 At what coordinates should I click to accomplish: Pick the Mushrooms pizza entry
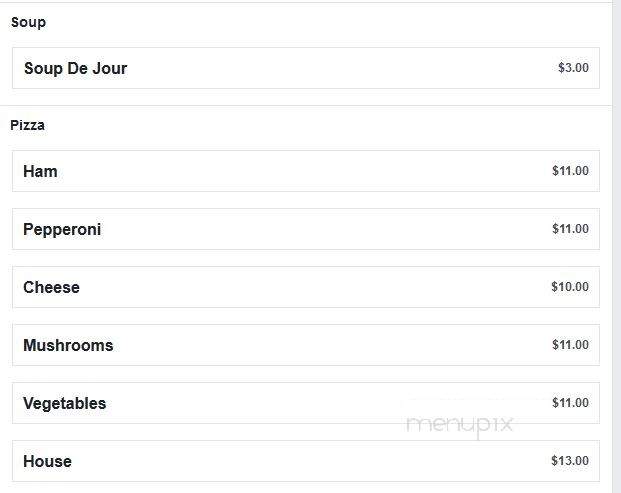[x=306, y=345]
